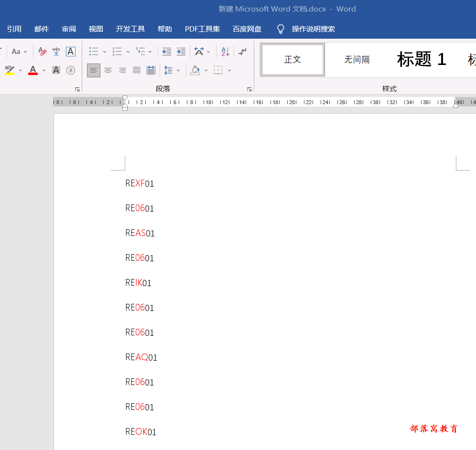This screenshot has width=476, height=450.
Task: Open the font color dropdown arrow
Action: tap(44, 70)
